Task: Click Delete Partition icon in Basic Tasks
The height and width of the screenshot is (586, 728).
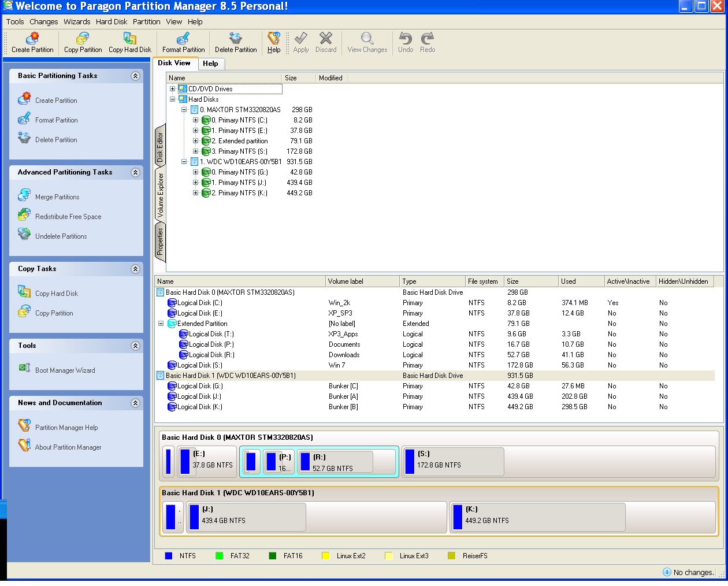Action: coord(24,138)
